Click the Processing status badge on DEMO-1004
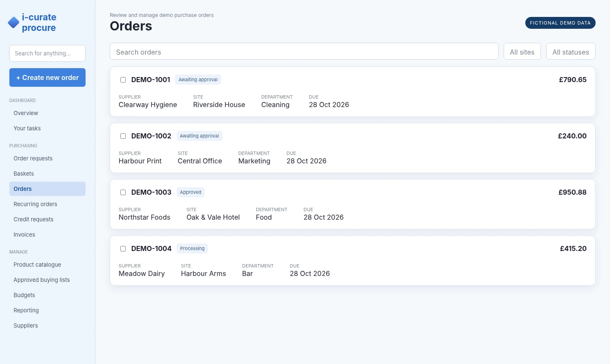This screenshot has height=364, width=610. [192, 248]
